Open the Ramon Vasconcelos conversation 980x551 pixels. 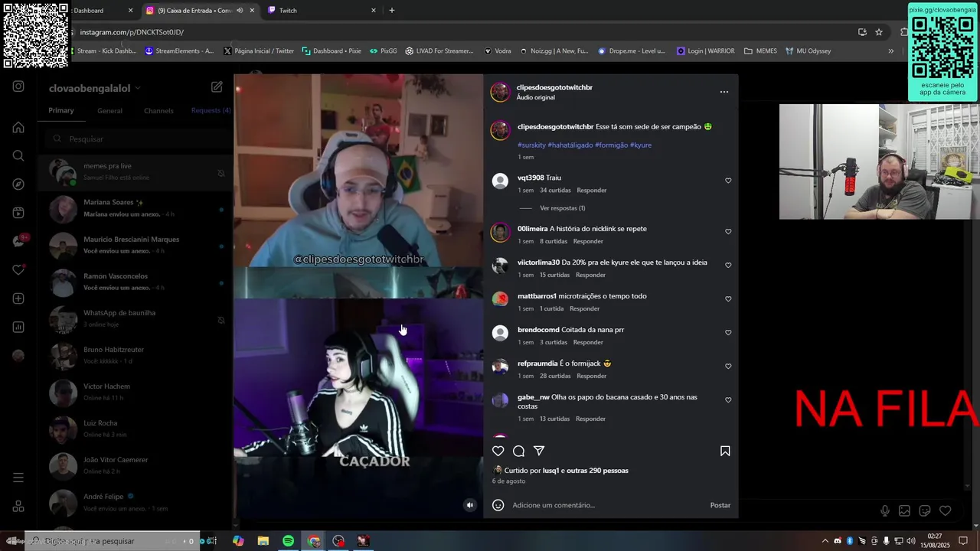[x=136, y=282]
